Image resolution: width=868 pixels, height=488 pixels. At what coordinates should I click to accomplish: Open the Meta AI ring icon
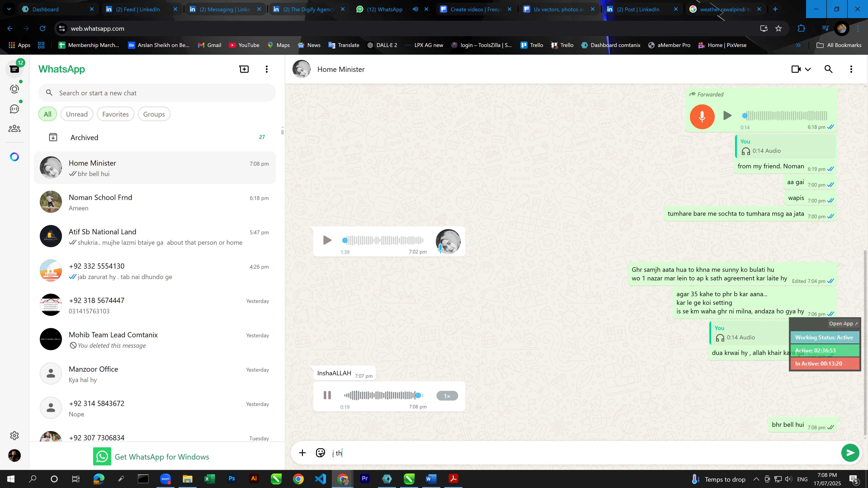(14, 157)
